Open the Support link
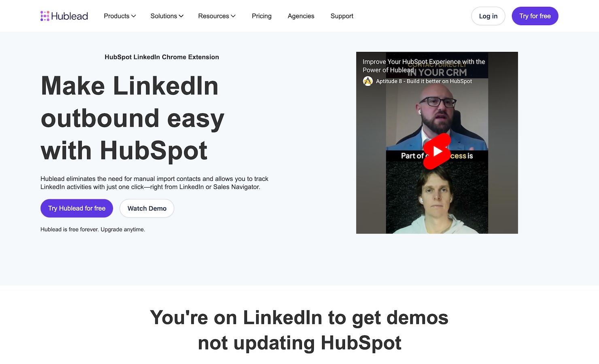This screenshot has height=364, width=599. pos(342,16)
